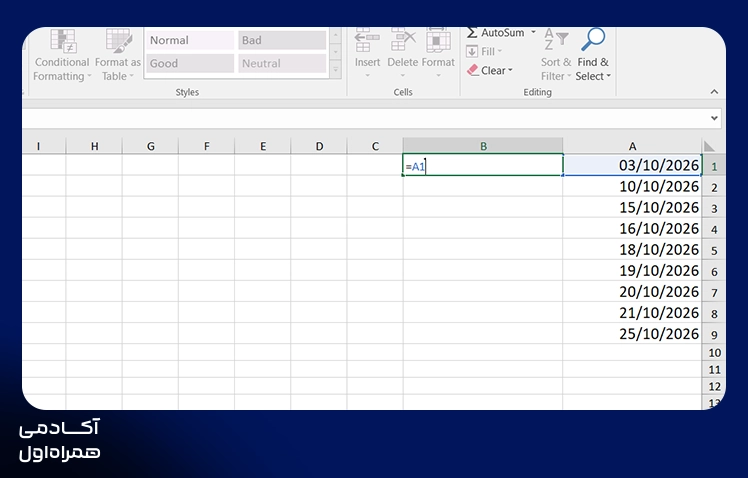Select cell with 18/10/2026

pos(632,249)
